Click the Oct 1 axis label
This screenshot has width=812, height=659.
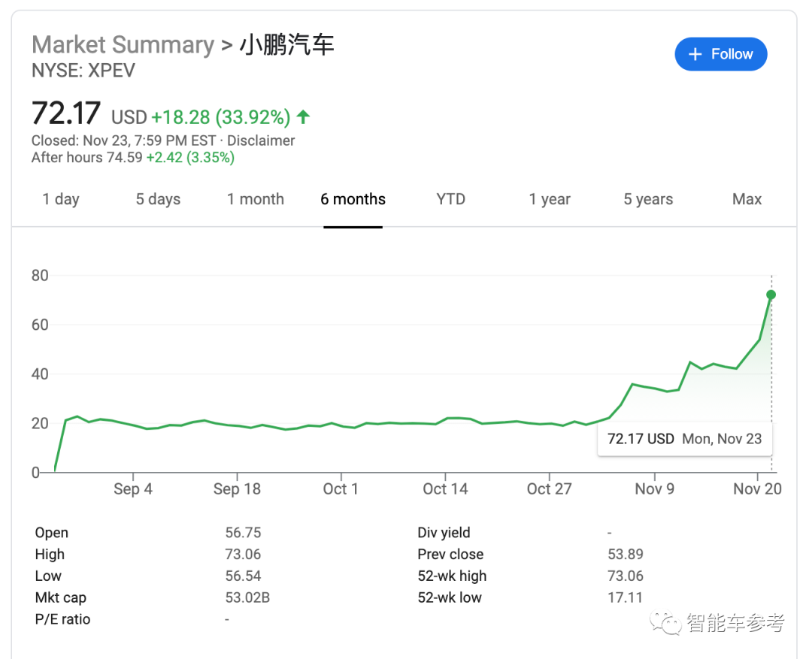(x=341, y=489)
